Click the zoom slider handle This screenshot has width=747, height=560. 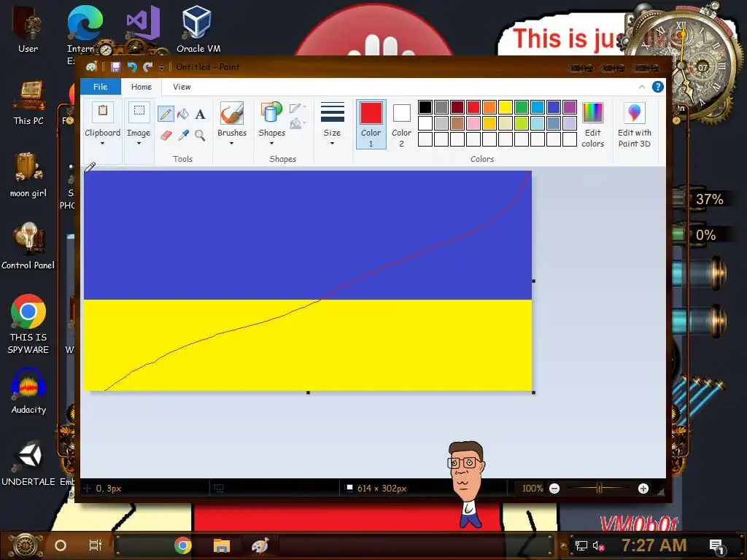pyautogui.click(x=600, y=488)
